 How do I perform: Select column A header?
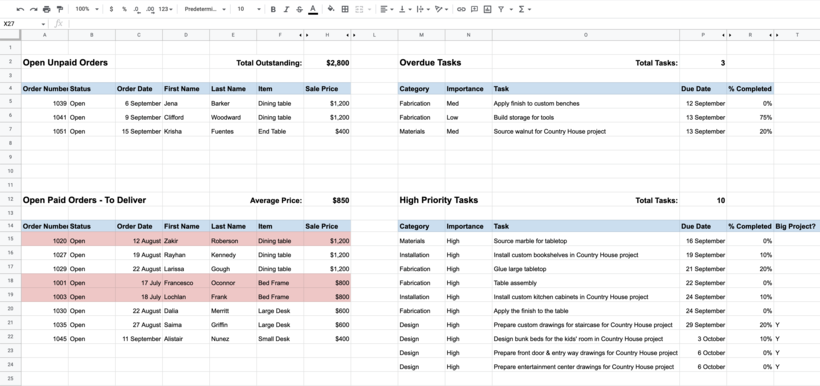pyautogui.click(x=44, y=35)
